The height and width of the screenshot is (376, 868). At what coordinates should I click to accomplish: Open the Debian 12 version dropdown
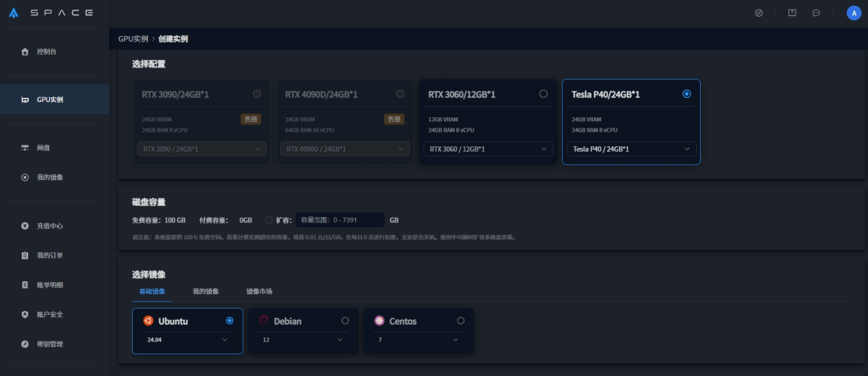(303, 340)
